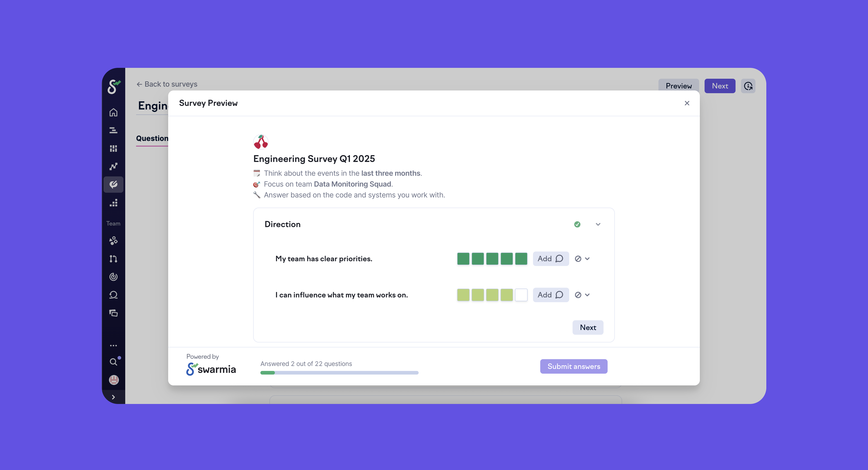Click the trend chart sidebar icon
This screenshot has height=470, width=868.
coord(113,166)
